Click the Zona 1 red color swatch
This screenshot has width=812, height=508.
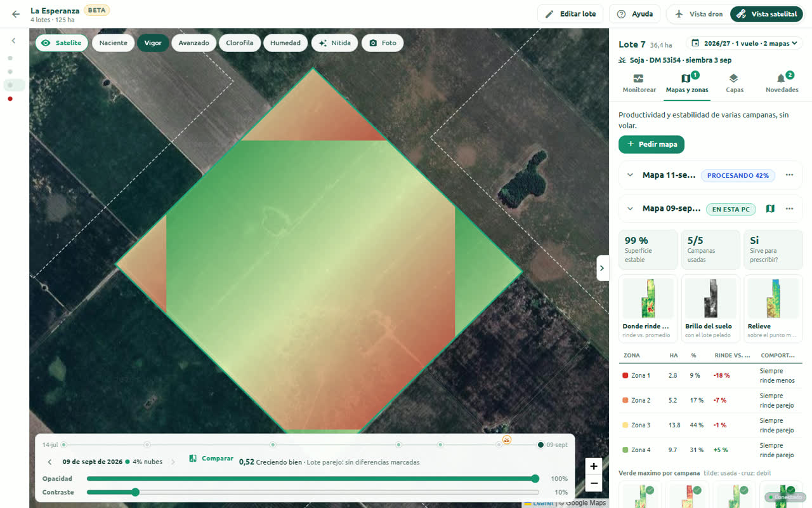[x=625, y=375]
